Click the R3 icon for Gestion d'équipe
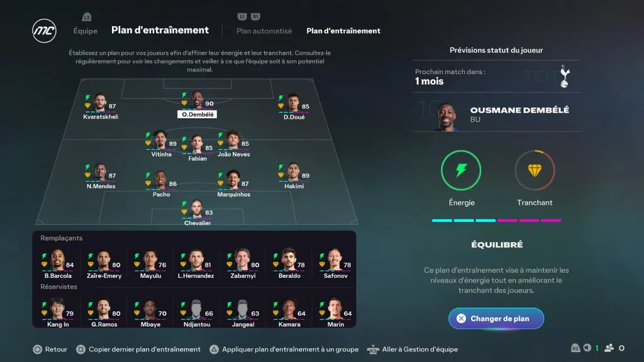Image resolution: width=644 pixels, height=362 pixels. (x=373, y=349)
